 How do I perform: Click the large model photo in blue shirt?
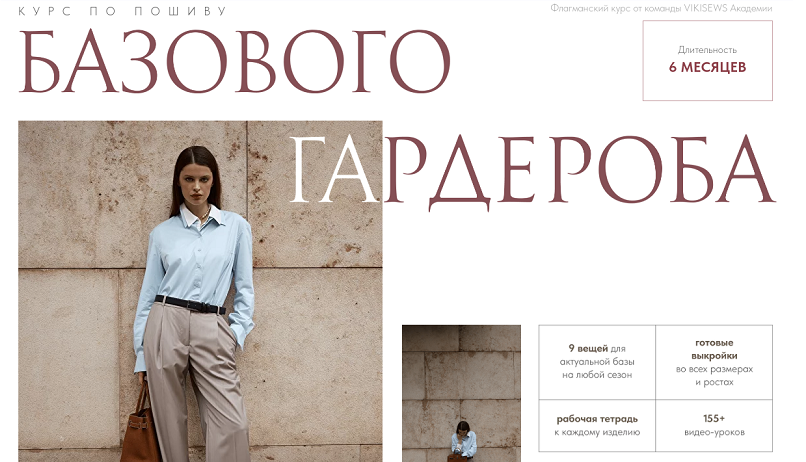(x=200, y=291)
